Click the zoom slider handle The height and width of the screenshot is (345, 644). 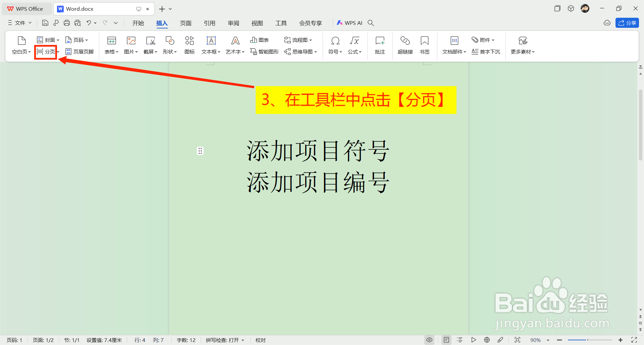click(588, 340)
